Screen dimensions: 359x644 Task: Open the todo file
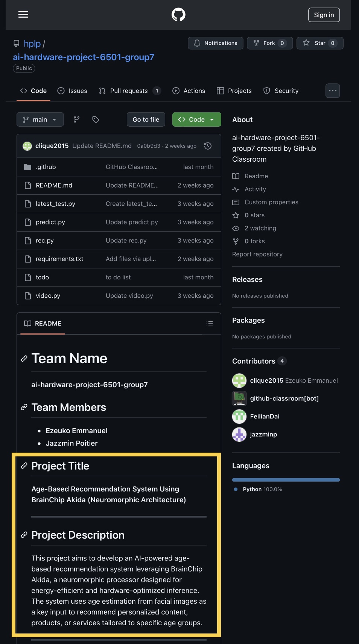tap(42, 277)
